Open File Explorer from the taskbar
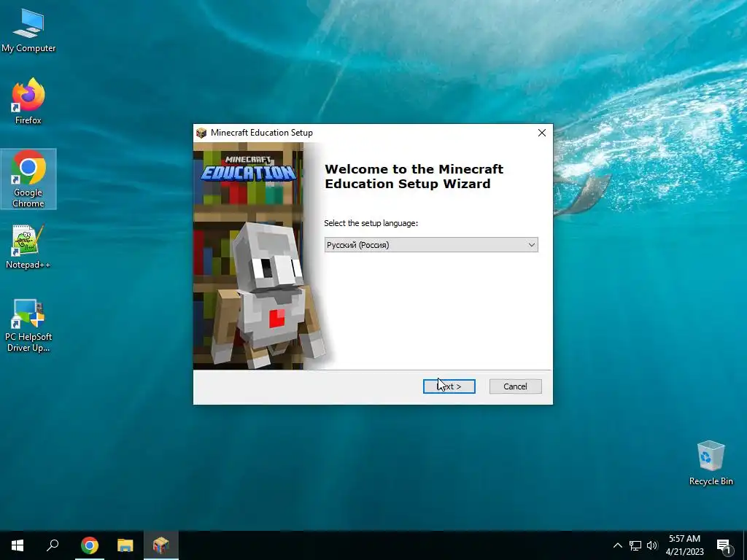This screenshot has height=560, width=747. [125, 545]
